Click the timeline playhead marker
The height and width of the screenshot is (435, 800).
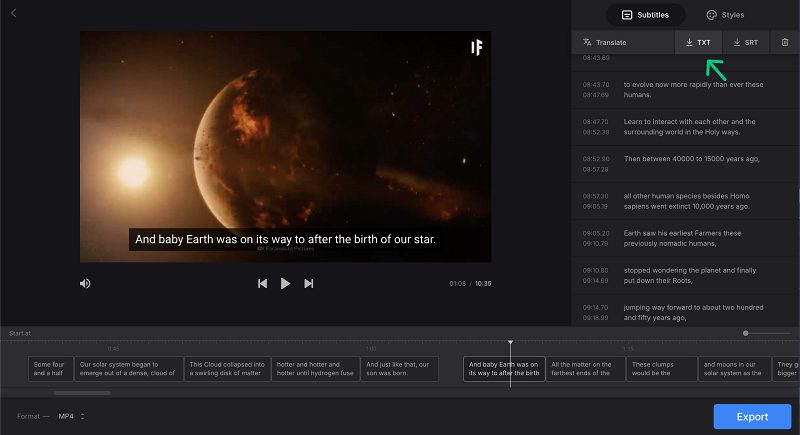pos(510,343)
